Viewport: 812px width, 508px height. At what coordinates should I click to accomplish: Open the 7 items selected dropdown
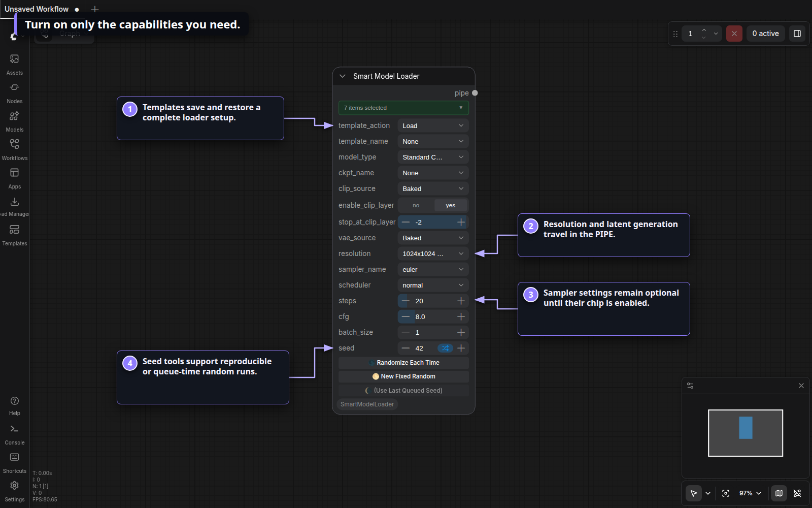(x=403, y=108)
